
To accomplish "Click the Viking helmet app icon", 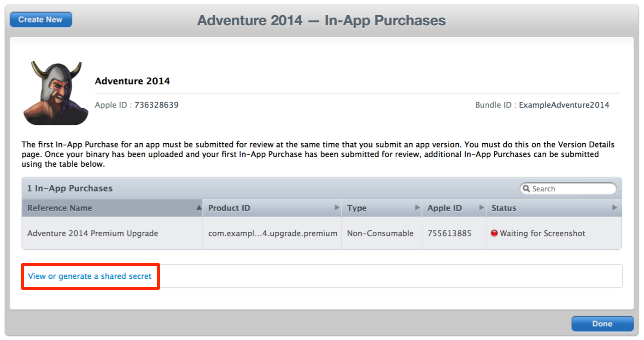I will click(x=56, y=93).
